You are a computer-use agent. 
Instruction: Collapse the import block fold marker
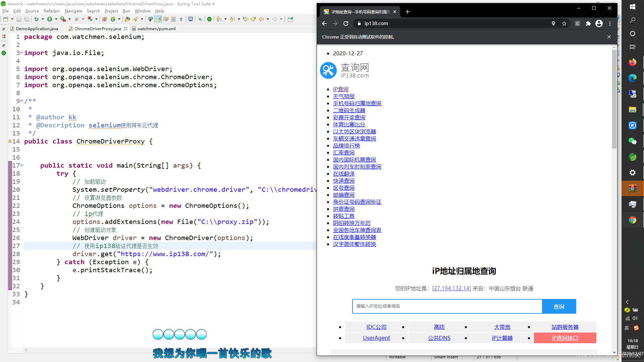point(22,53)
